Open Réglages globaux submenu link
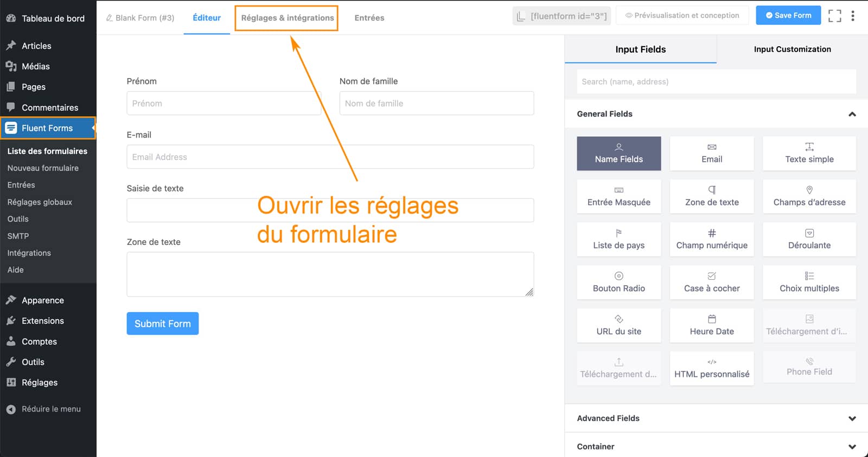Viewport: 868px width, 457px height. tap(40, 202)
